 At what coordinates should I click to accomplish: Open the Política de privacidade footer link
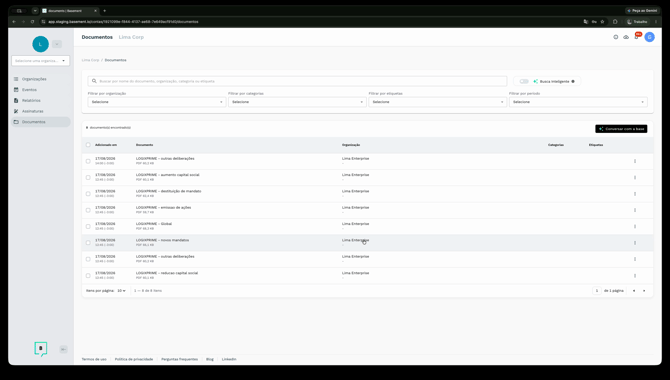(x=134, y=359)
